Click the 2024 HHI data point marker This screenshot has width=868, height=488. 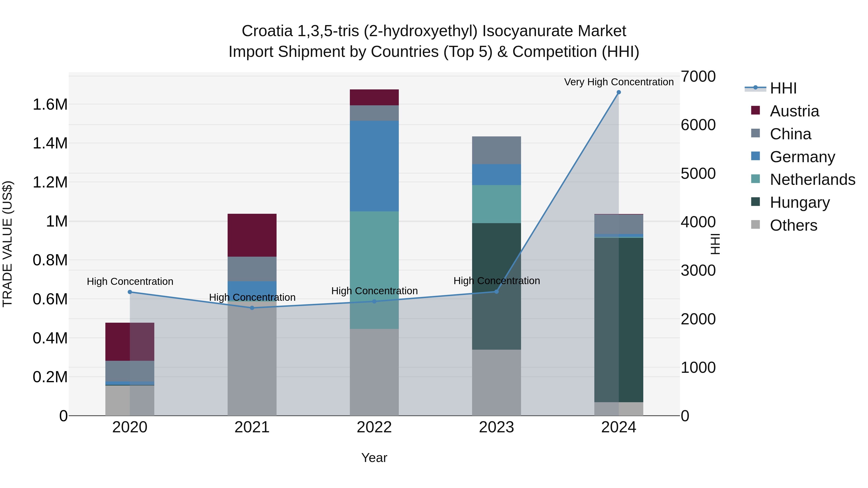pos(619,92)
